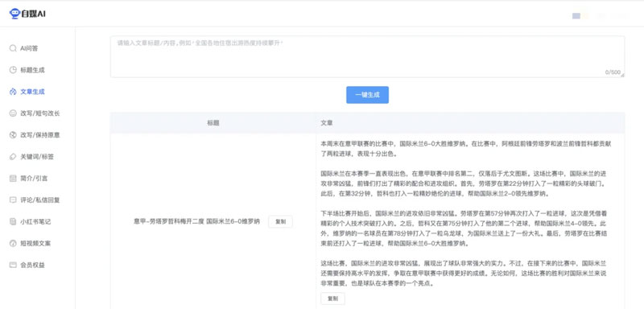Viewport: 644px width, 309px height.
Task: Click the 标题生成 clock-style icon
Action: 13,70
